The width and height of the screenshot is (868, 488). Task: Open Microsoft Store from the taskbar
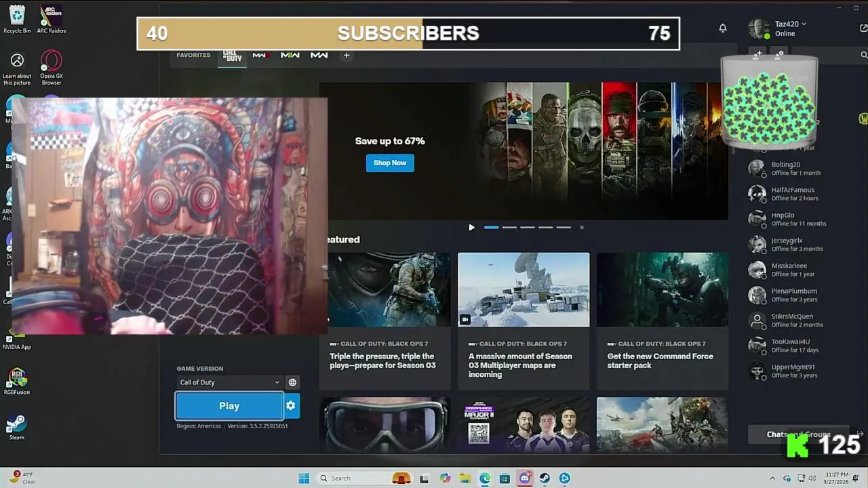(505, 479)
